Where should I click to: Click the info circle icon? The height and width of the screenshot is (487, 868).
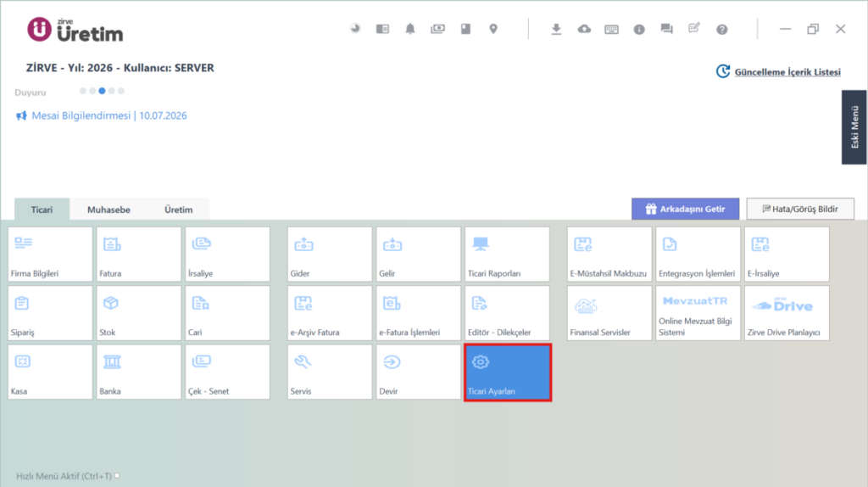(x=639, y=30)
